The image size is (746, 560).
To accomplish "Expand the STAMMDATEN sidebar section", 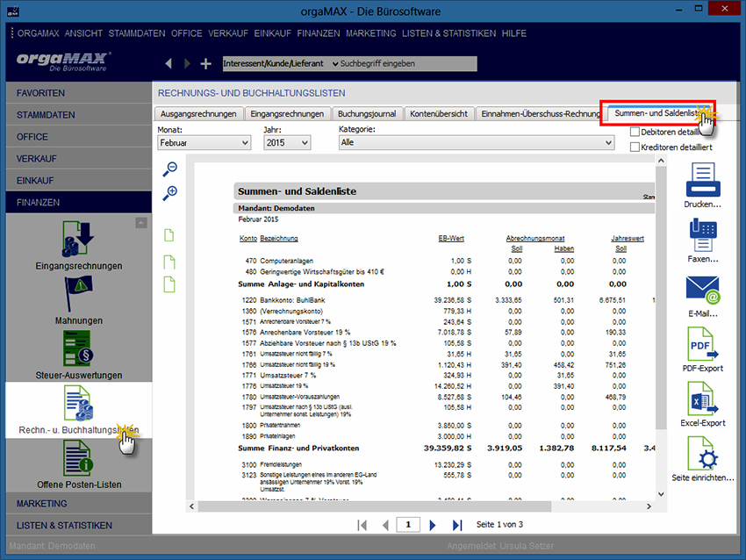I will tap(79, 115).
